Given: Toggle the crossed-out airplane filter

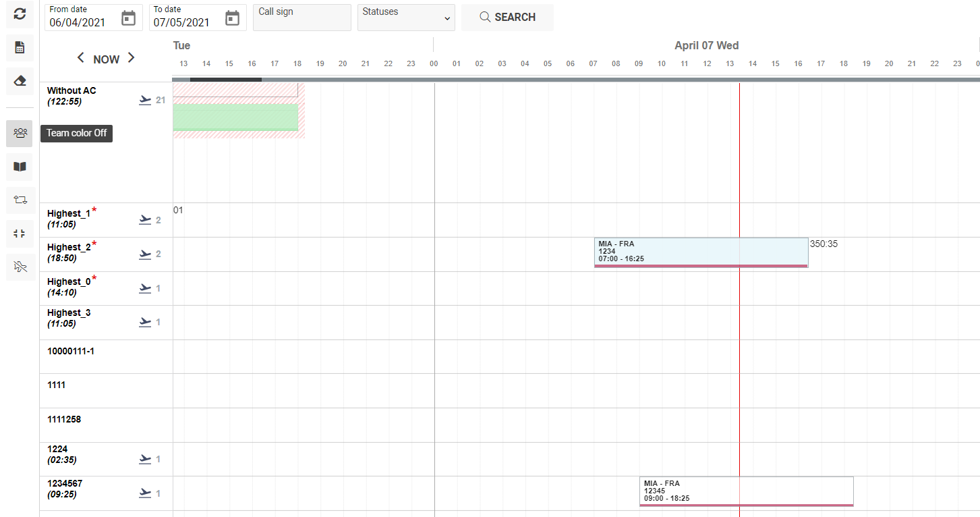Looking at the screenshot, I should pos(20,267).
